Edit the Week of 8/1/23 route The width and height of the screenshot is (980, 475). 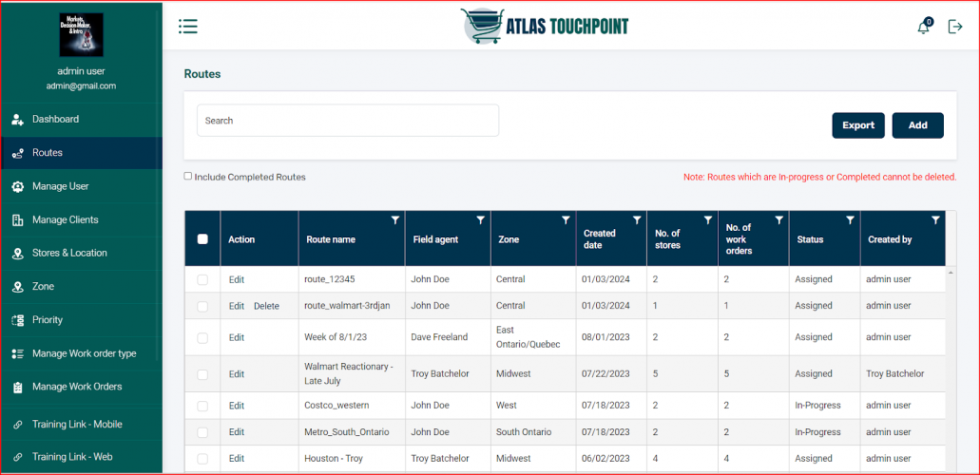[237, 337]
